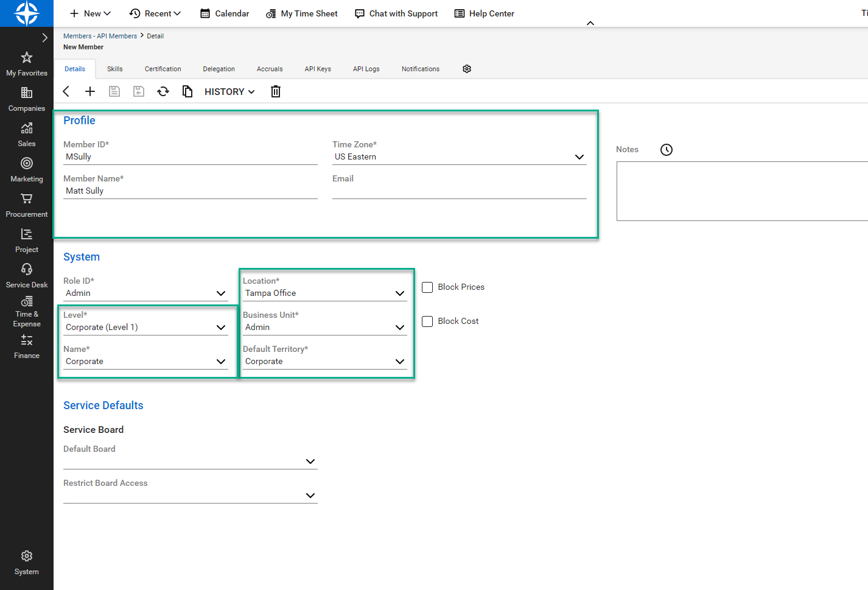This screenshot has height=590, width=868.
Task: Expand the Time Zone dropdown
Action: click(579, 157)
